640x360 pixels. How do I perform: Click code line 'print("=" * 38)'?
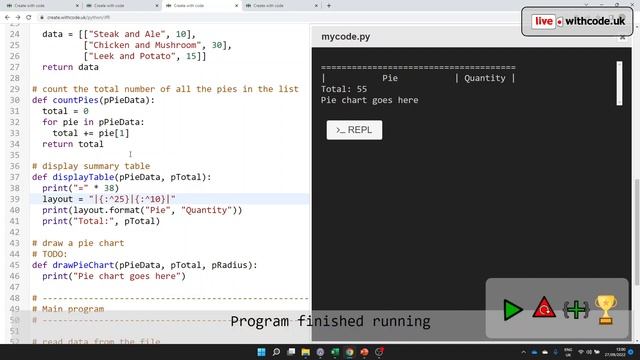click(80, 188)
